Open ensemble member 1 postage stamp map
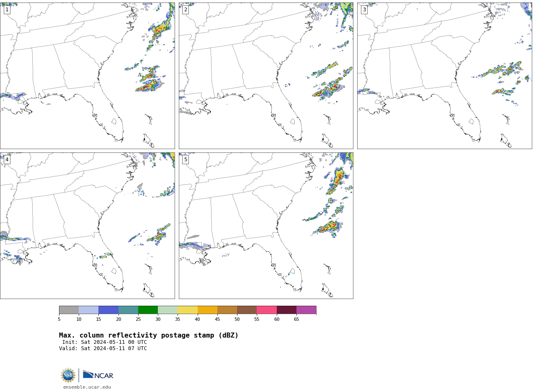 (87, 76)
